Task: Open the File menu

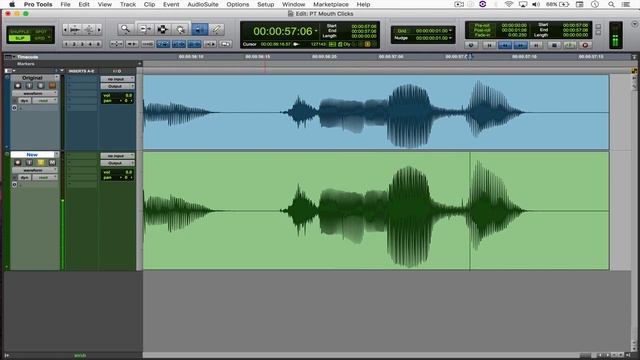Action: [65, 4]
